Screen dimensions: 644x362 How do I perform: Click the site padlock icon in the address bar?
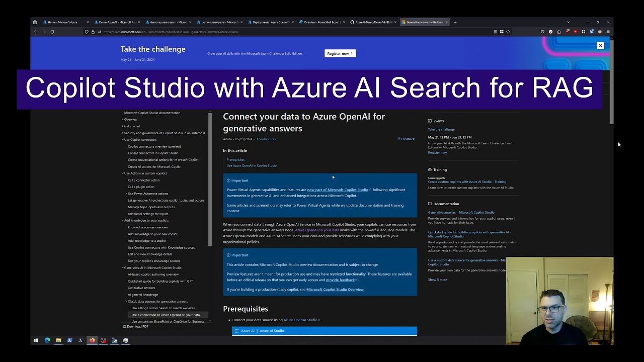tap(93, 32)
